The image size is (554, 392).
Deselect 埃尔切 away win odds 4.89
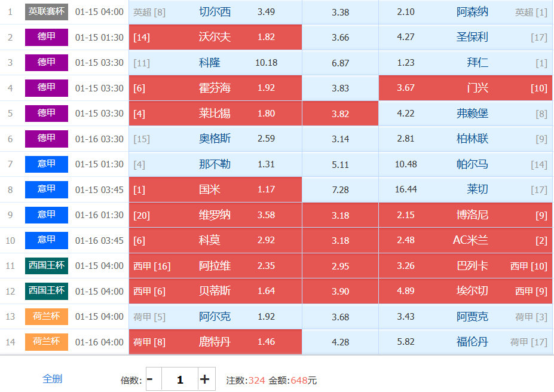465,291
